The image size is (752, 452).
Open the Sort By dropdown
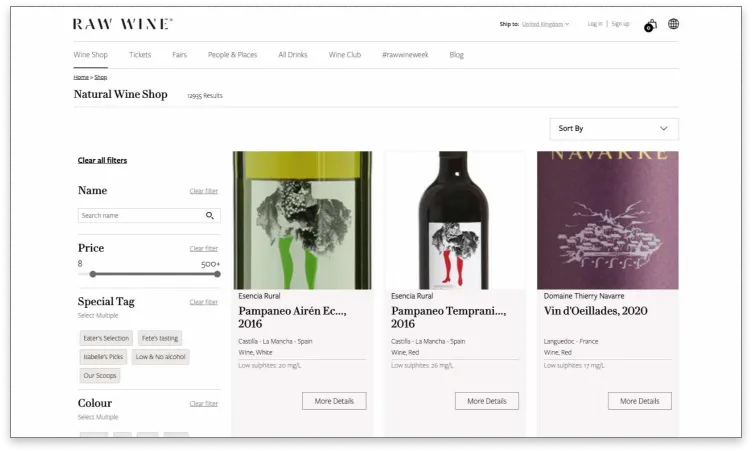[x=614, y=129]
